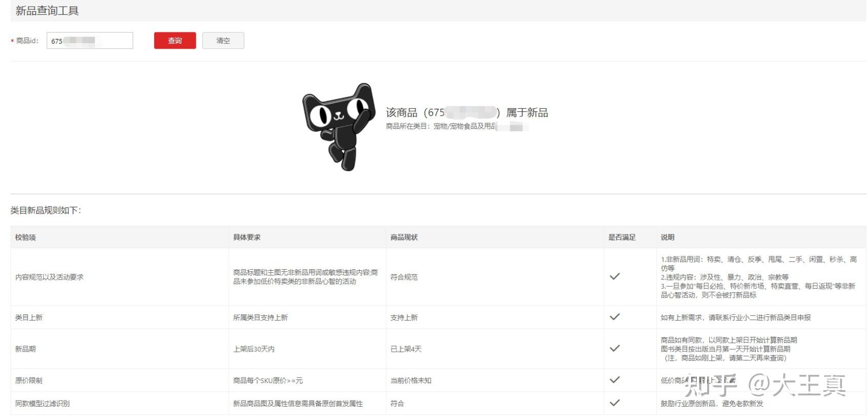Click checkmark in 新品期 row
Image resolution: width=868 pixels, height=420 pixels.
pyautogui.click(x=615, y=348)
